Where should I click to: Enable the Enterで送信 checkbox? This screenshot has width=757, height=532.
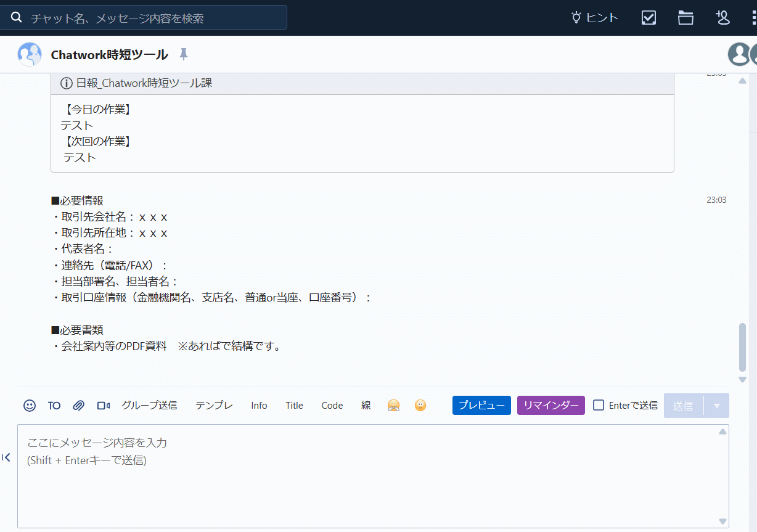pyautogui.click(x=599, y=406)
